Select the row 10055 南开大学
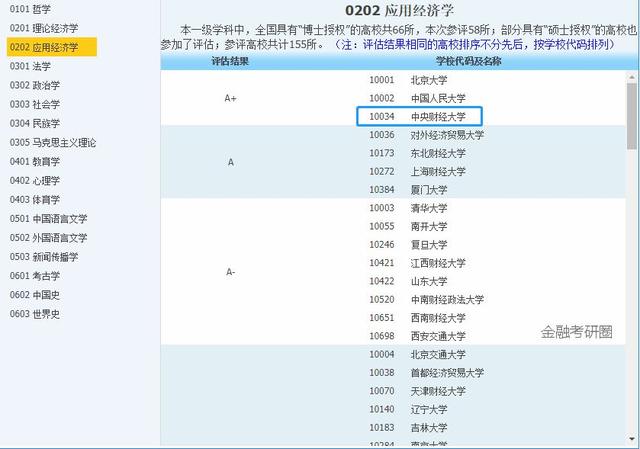 [408, 226]
